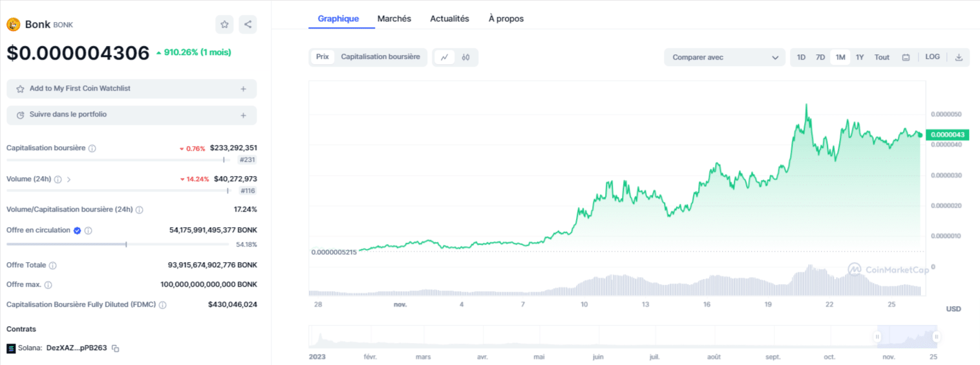
Task: Download the chart data
Action: (959, 57)
